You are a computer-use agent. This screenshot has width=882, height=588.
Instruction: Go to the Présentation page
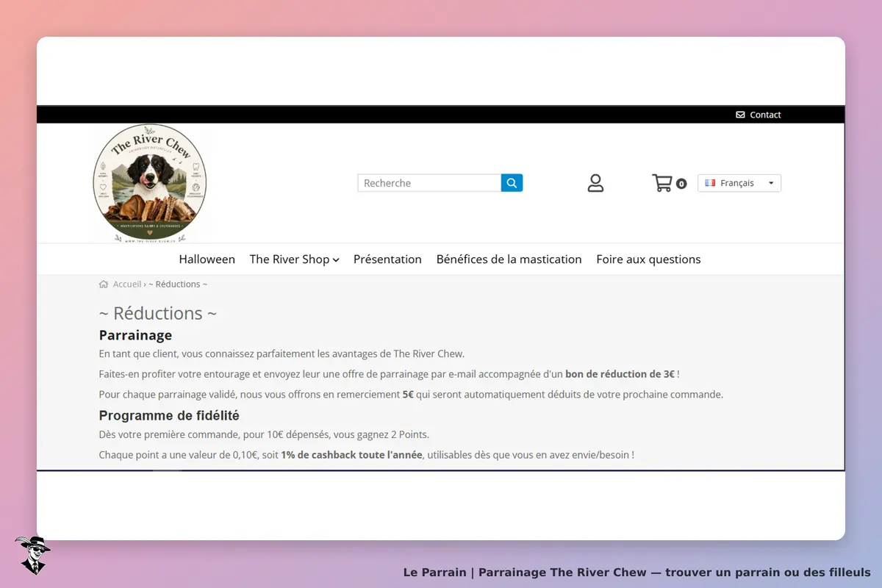pyautogui.click(x=387, y=259)
